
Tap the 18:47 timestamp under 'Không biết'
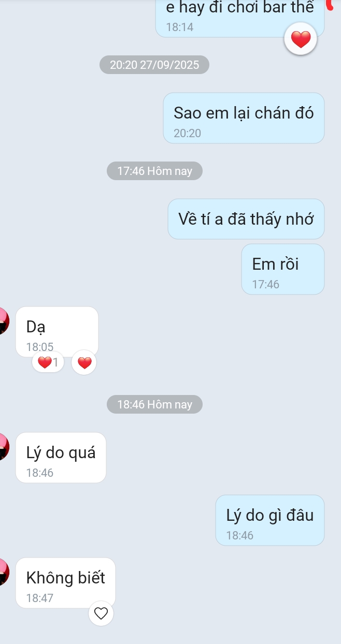pyautogui.click(x=40, y=598)
